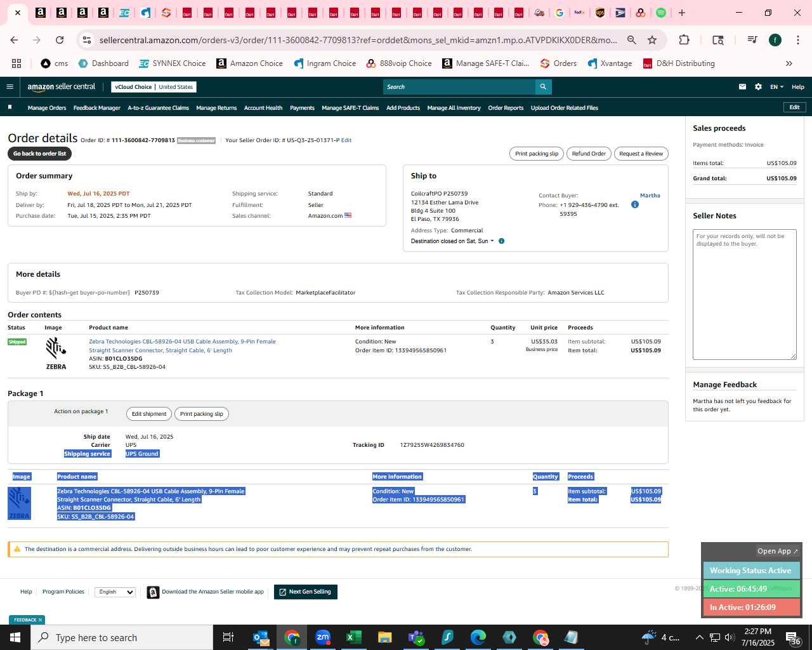Open Account Health page
The image size is (812, 650).
[x=263, y=108]
